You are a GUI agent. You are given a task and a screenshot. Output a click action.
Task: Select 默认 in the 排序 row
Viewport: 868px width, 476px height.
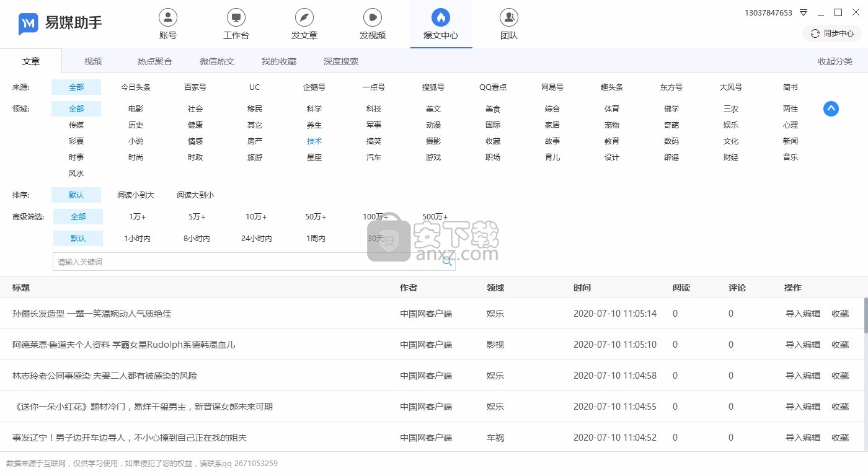pos(76,195)
